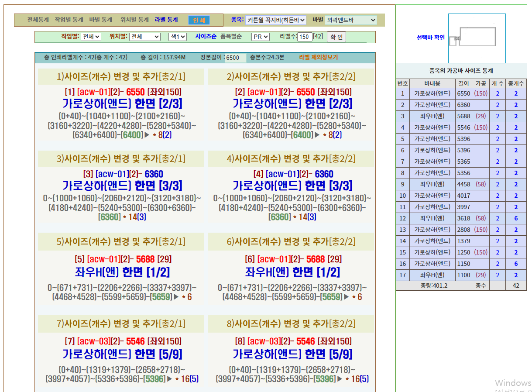Open the 전체통계 tab
This screenshot has width=532, height=392.
tap(38, 20)
